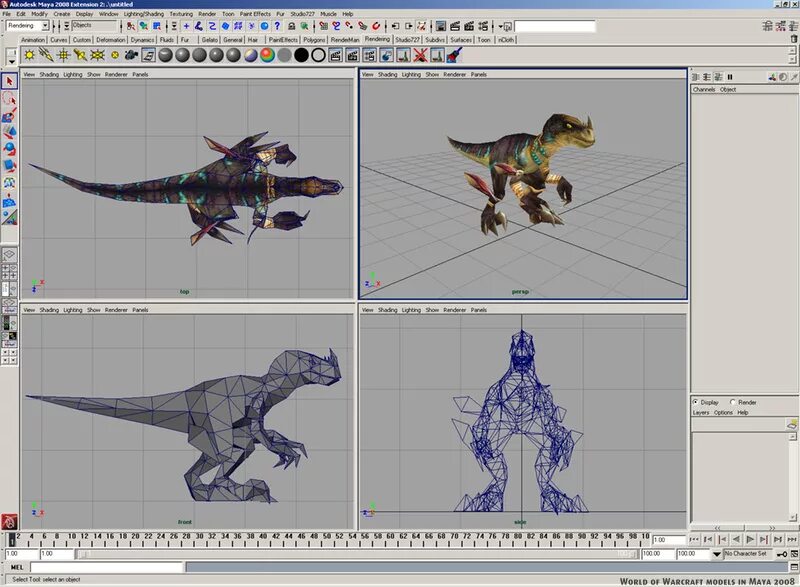Screen dimensions: 800x587
Task: Click the colorful ramp shader sphere icon
Action: 267,55
